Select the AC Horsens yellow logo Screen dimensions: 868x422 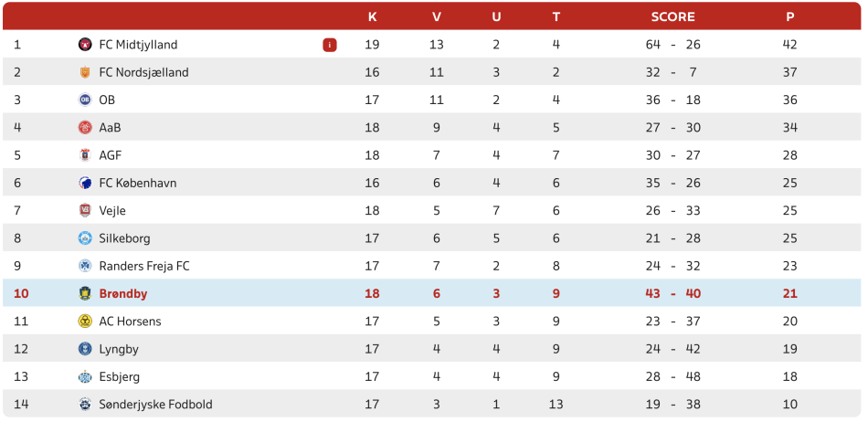click(x=85, y=322)
